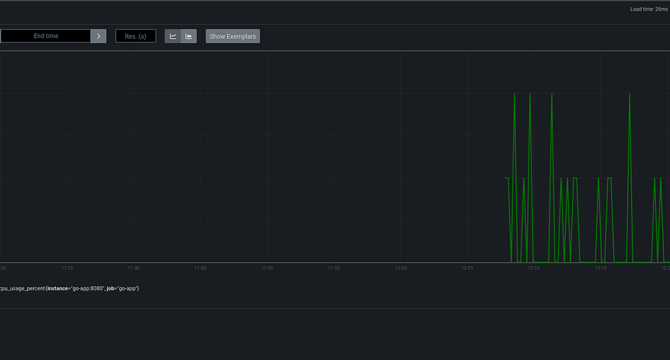
Task: Focus the Res. (s) resolution field
Action: pos(135,36)
